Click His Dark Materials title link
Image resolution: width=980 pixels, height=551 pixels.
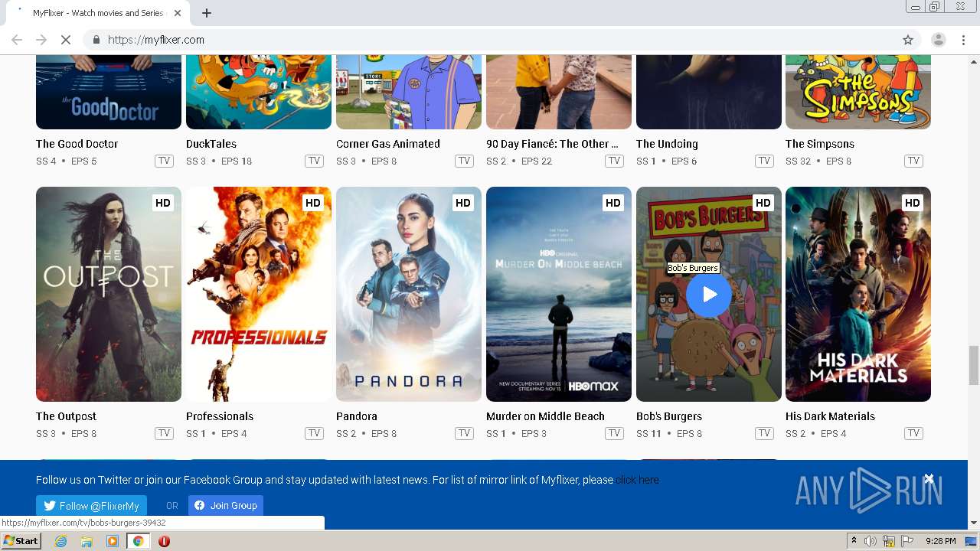point(830,416)
